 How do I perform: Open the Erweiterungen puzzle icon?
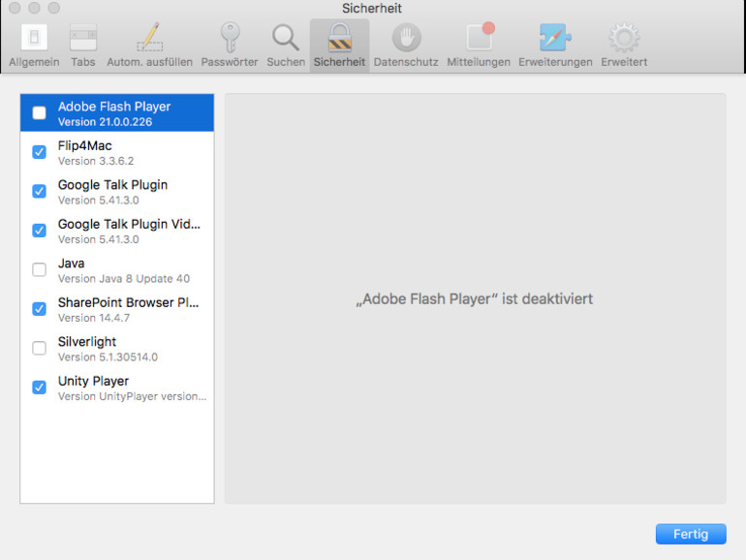(x=555, y=37)
